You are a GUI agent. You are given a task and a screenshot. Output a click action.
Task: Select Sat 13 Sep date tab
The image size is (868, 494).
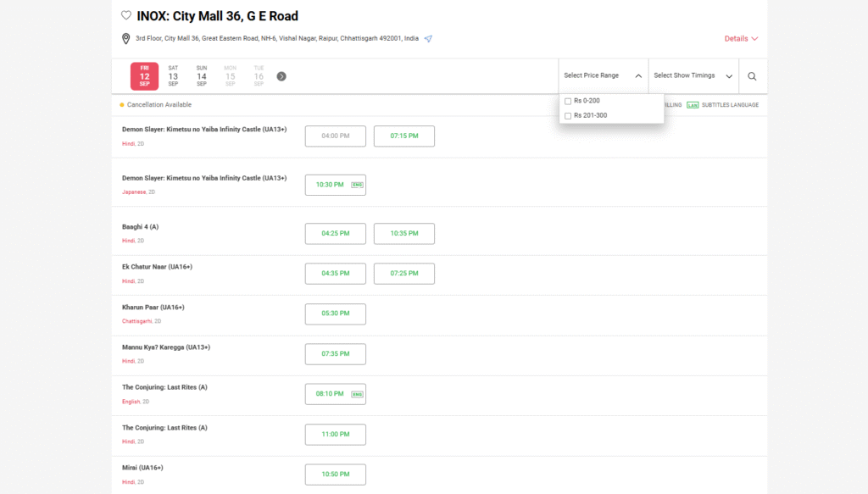click(173, 76)
